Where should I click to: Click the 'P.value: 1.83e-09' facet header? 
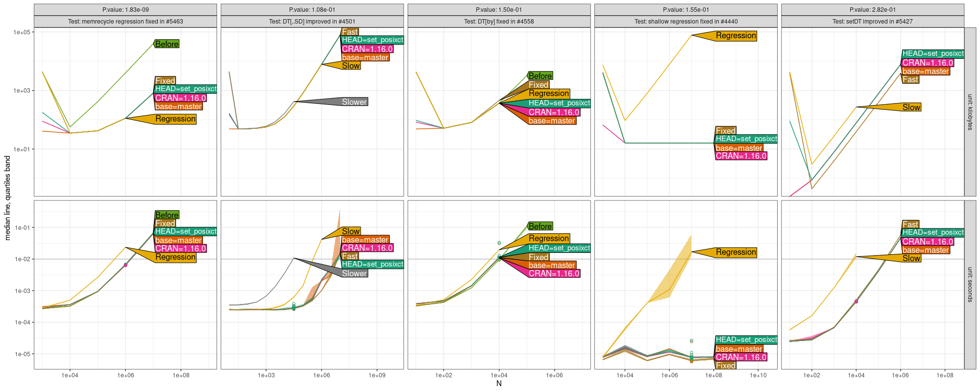[125, 10]
